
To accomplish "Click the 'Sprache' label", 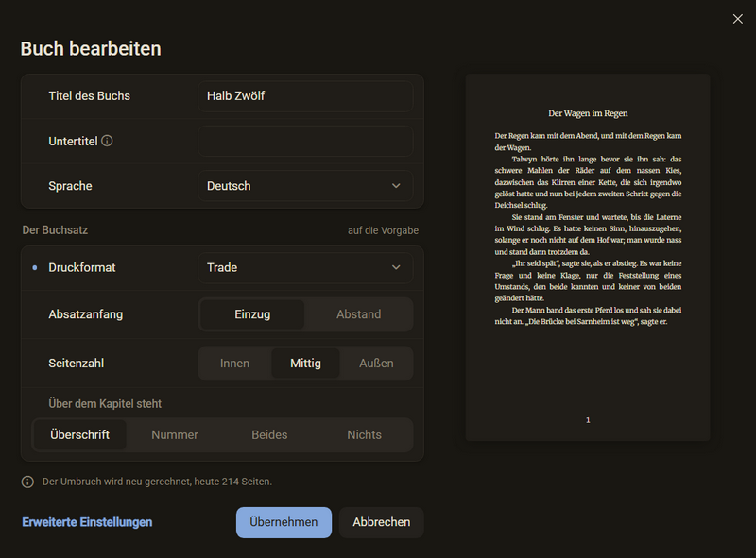I will tap(70, 186).
